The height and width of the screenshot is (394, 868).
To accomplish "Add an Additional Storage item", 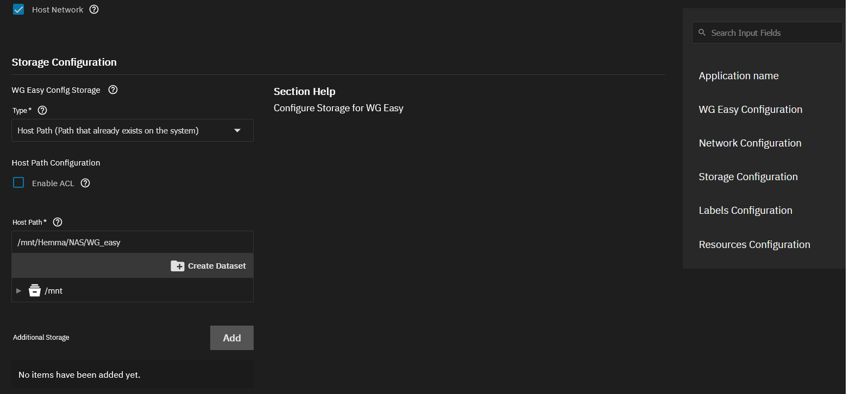I will (x=232, y=338).
